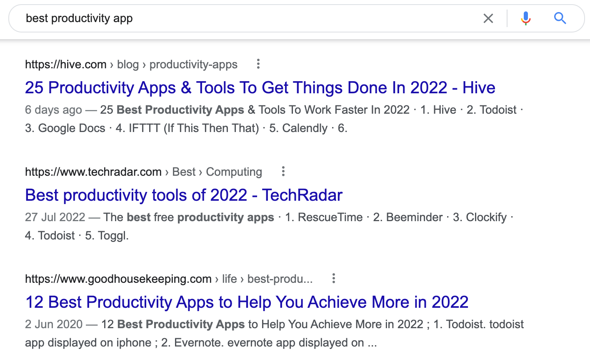Click the "blog" breadcrumb under hive.com
The width and height of the screenshot is (590, 364).
pyautogui.click(x=127, y=64)
